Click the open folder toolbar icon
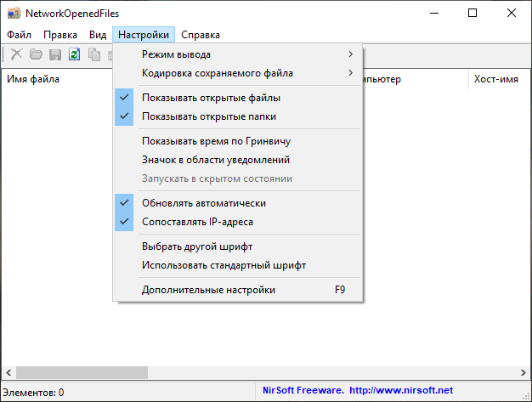 (x=36, y=54)
